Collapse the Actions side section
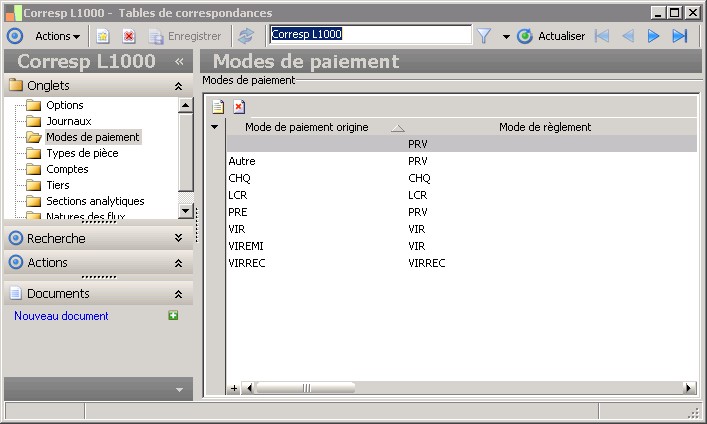Image resolution: width=707 pixels, height=424 pixels. (x=179, y=263)
